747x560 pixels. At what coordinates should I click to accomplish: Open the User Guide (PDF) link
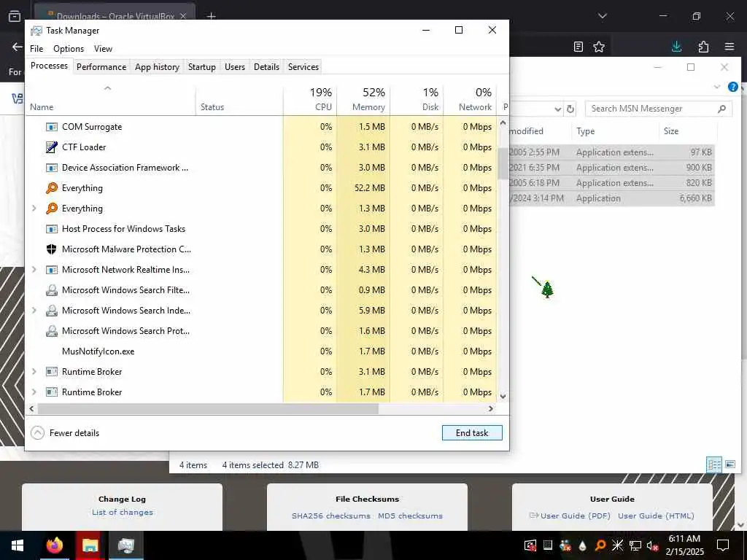(x=575, y=516)
